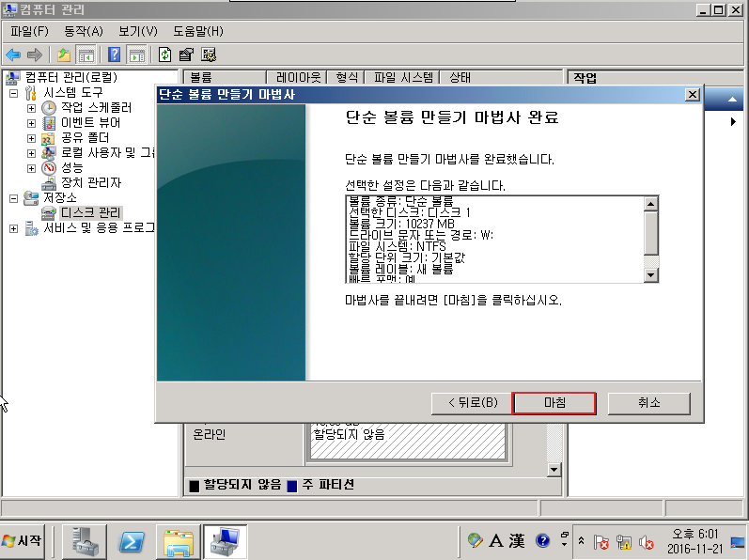
Task: Select the 성능 gauge icon
Action: pyautogui.click(x=49, y=168)
